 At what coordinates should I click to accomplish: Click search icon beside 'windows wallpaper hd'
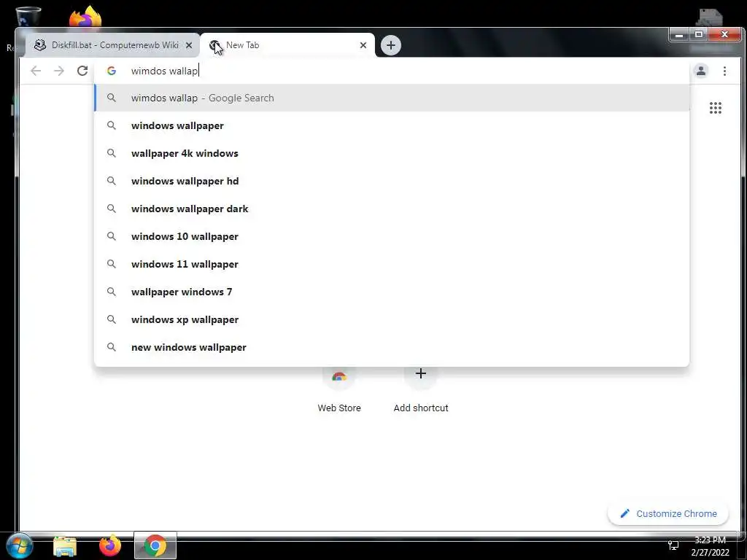112,181
